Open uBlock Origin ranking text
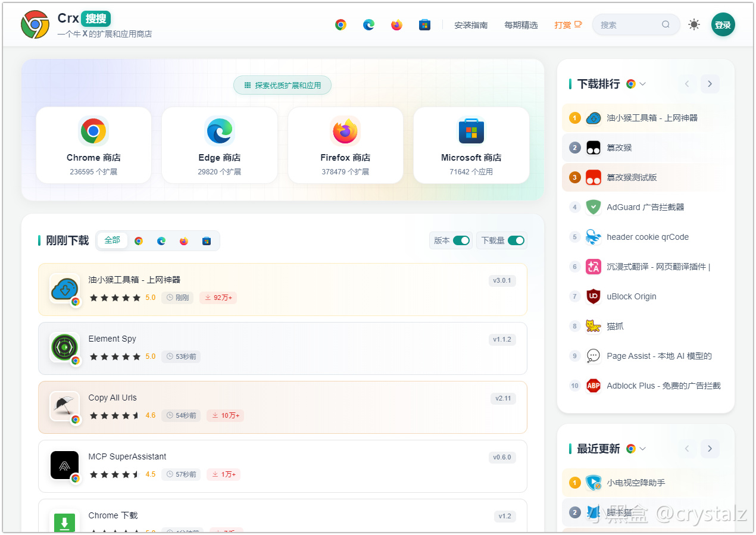 632,296
